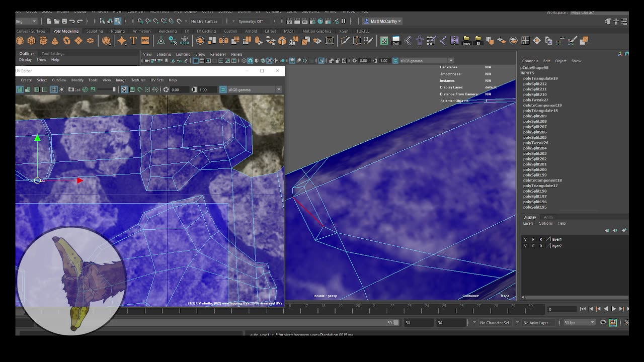The width and height of the screenshot is (644, 362).
Task: Create a polygon torus from shelf
Action: point(66,41)
